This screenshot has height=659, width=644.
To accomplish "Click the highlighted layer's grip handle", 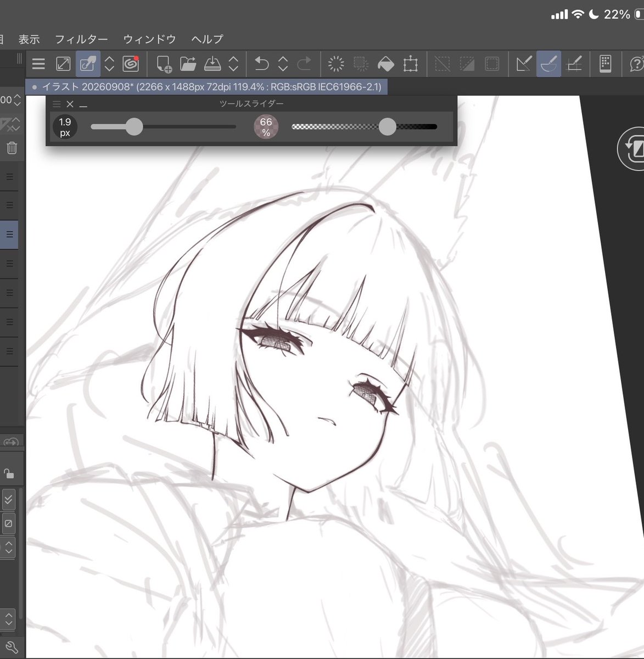I will click(9, 234).
